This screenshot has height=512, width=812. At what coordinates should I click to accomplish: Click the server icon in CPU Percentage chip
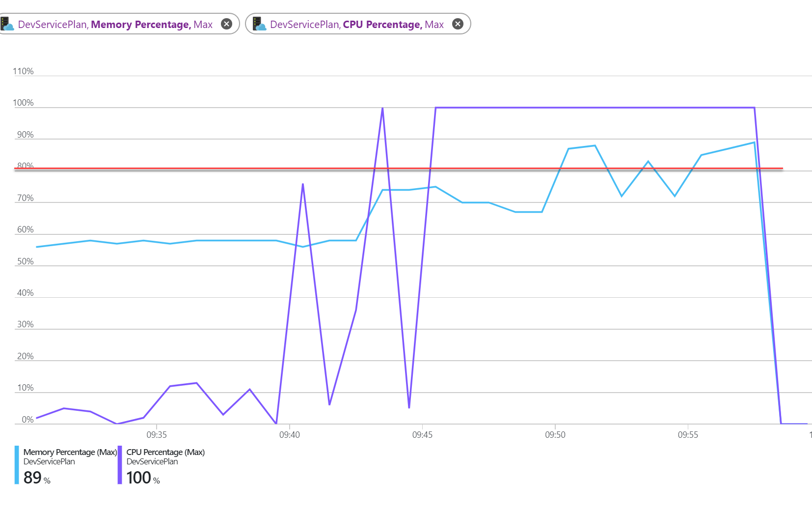(259, 24)
